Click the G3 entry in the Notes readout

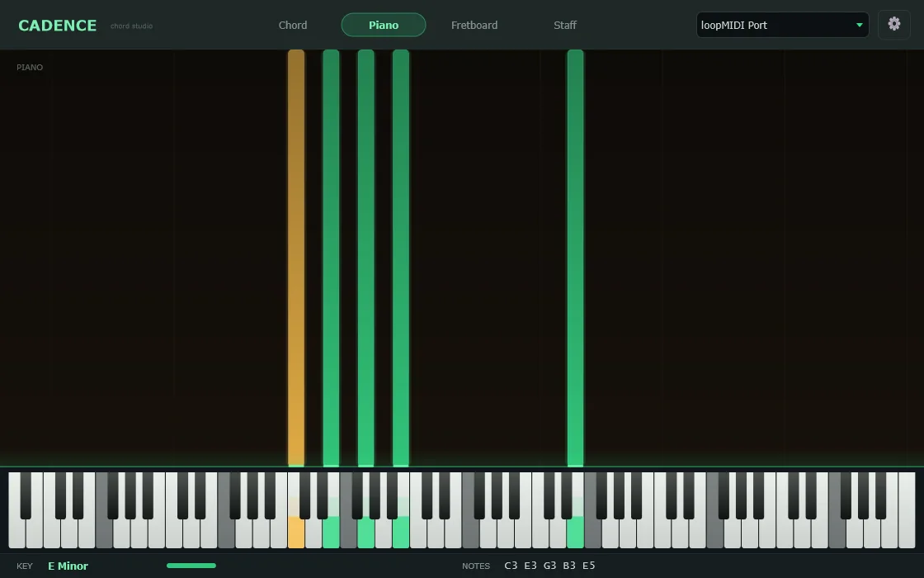pyautogui.click(x=549, y=566)
